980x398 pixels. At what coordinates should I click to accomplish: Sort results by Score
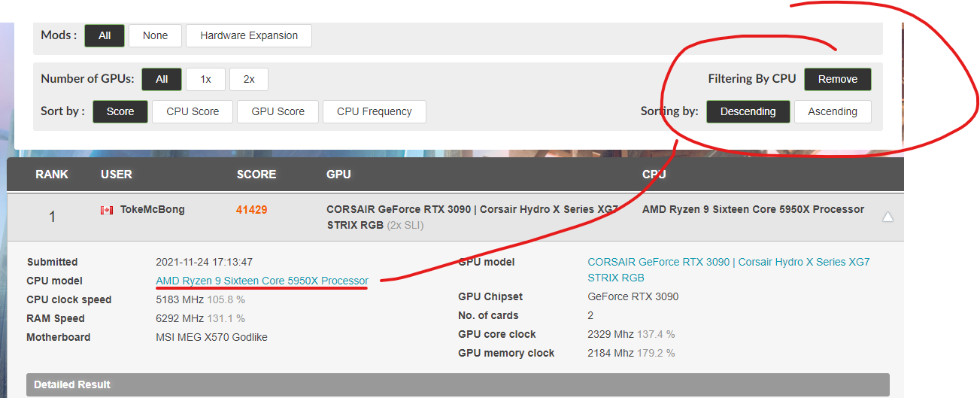pos(120,111)
